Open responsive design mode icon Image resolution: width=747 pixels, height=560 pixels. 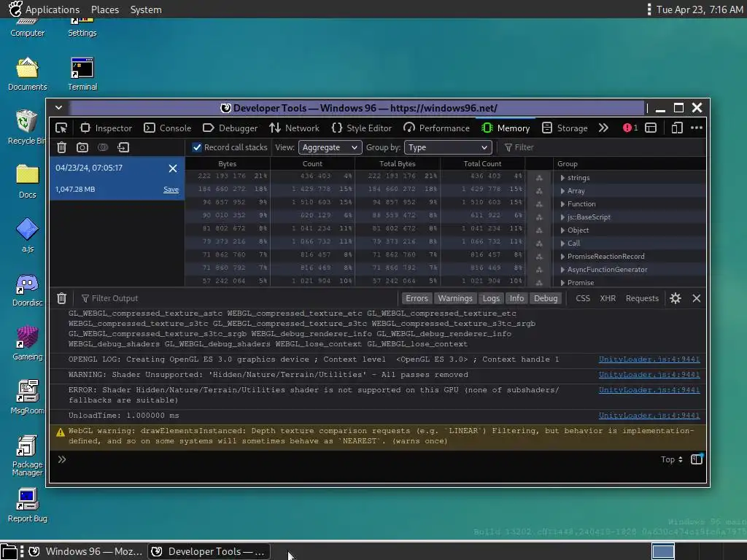(677, 128)
